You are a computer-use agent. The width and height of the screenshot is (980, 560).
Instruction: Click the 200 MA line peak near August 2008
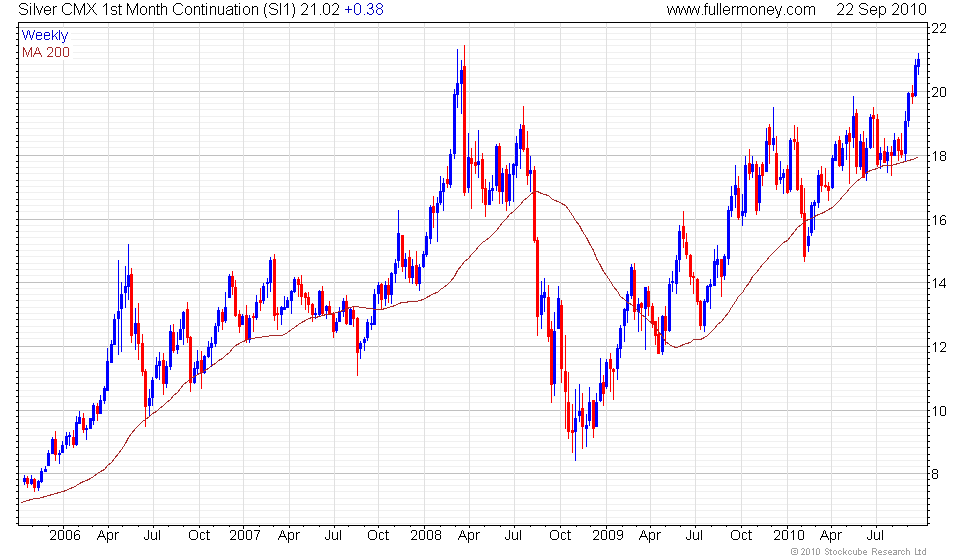click(535, 191)
